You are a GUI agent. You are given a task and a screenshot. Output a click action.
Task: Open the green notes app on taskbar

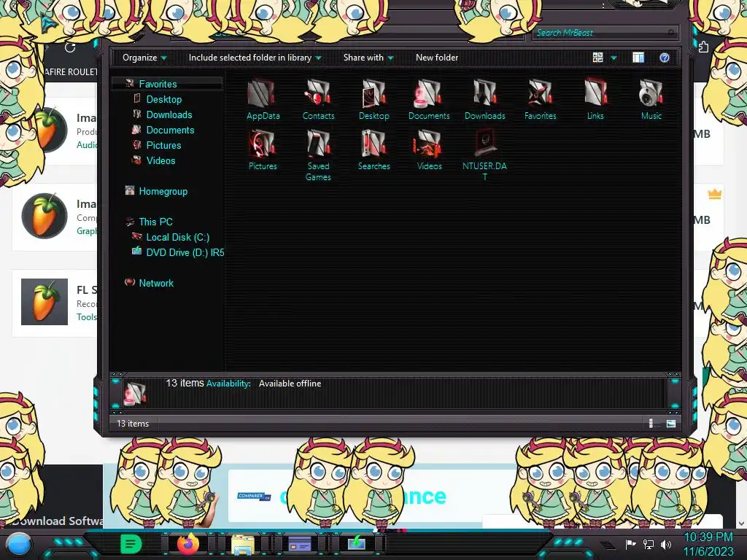pos(131,543)
